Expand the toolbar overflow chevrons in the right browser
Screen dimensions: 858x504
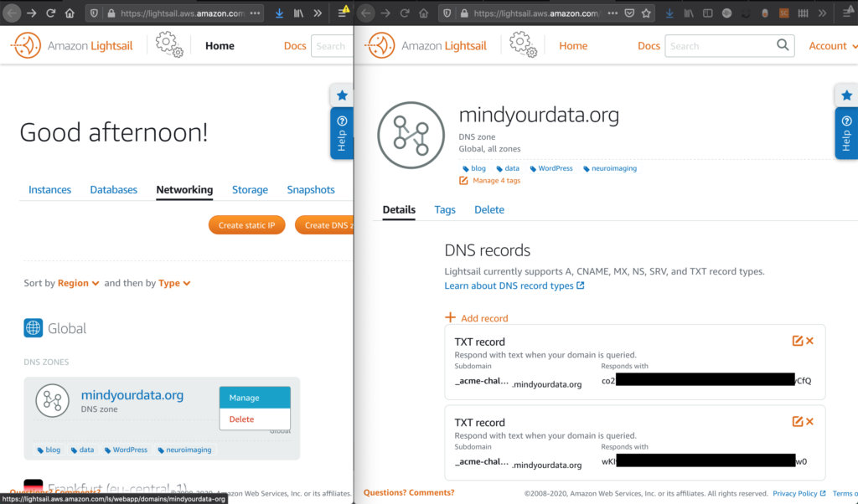click(822, 13)
